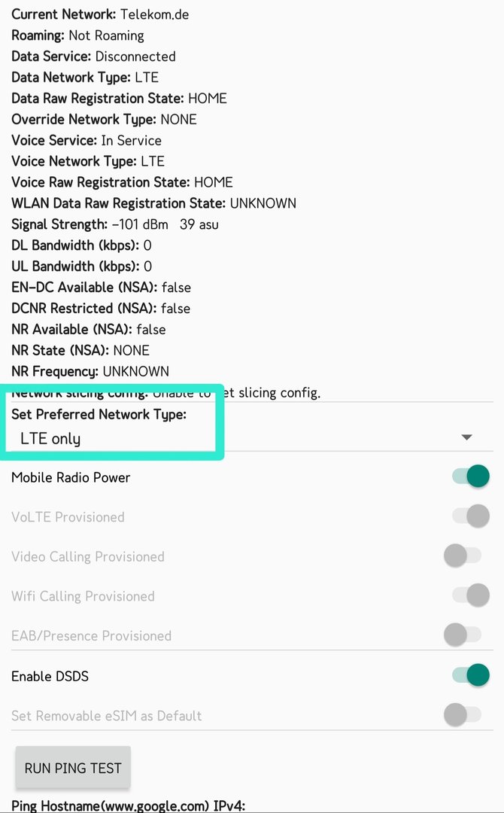Viewport: 504px width, 813px height.
Task: Select the Data Service: Disconnected line
Action: [x=93, y=56]
